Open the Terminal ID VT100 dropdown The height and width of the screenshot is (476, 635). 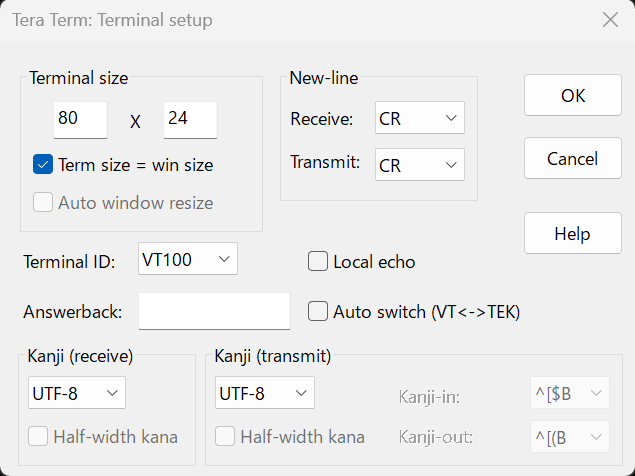click(187, 261)
